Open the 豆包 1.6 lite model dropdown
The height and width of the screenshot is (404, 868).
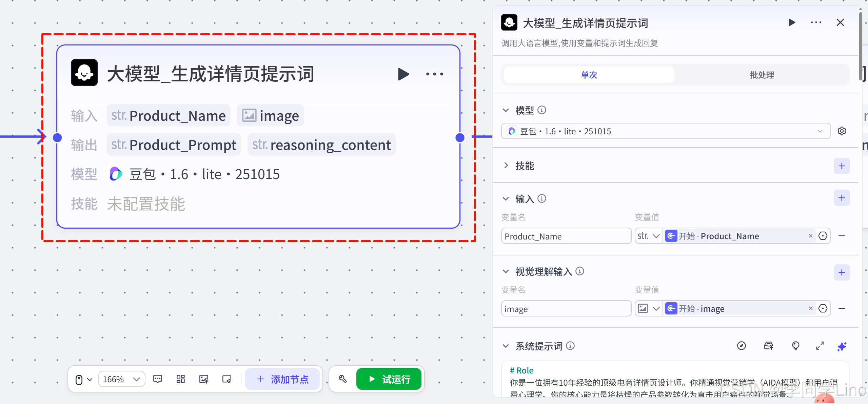pos(666,131)
